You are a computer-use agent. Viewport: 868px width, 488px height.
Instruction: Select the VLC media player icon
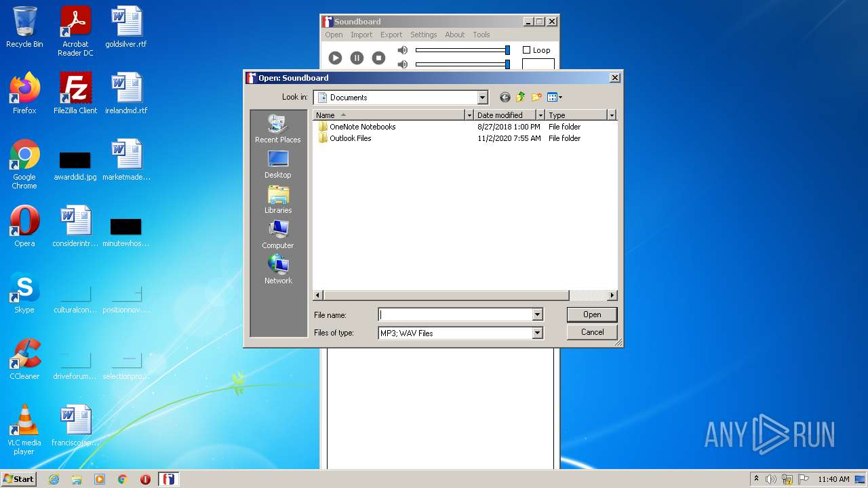[24, 430]
